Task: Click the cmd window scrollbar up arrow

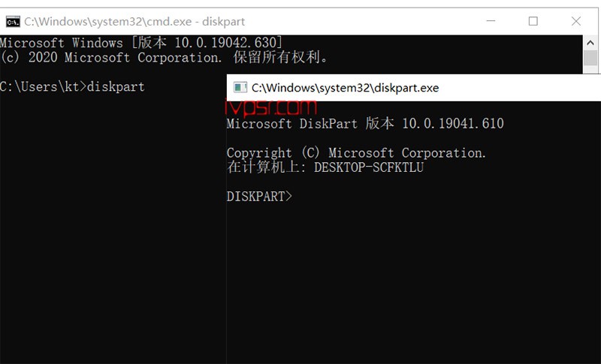Action: tap(590, 43)
